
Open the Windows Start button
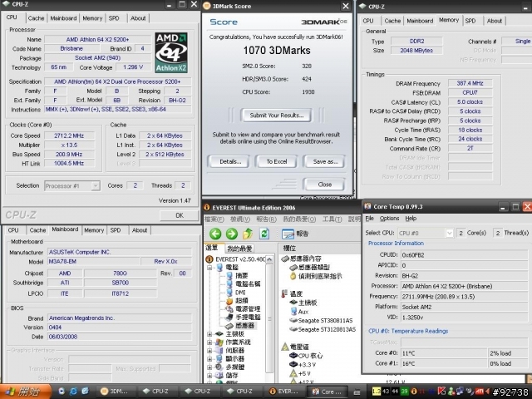tap(25, 392)
